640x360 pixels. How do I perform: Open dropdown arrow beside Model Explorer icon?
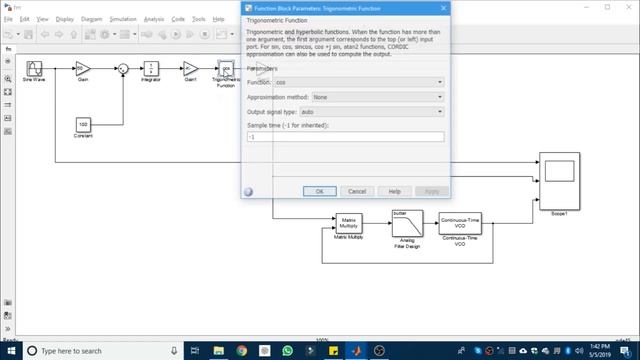point(134,35)
